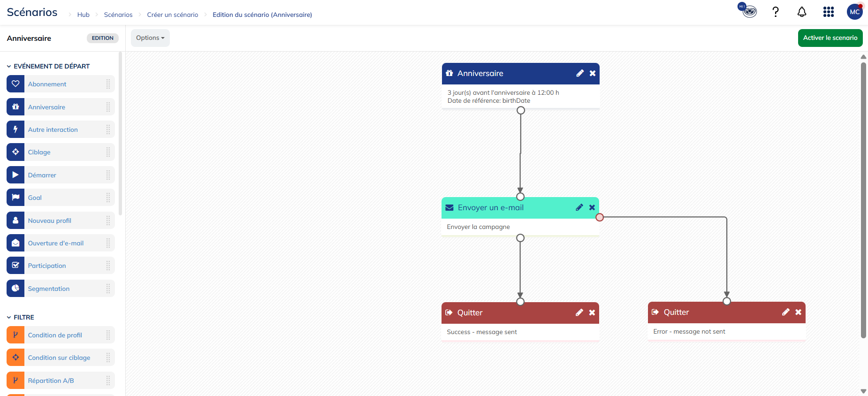Collapse the Filtre section
Image resolution: width=868 pixels, height=396 pixels.
[9, 318]
